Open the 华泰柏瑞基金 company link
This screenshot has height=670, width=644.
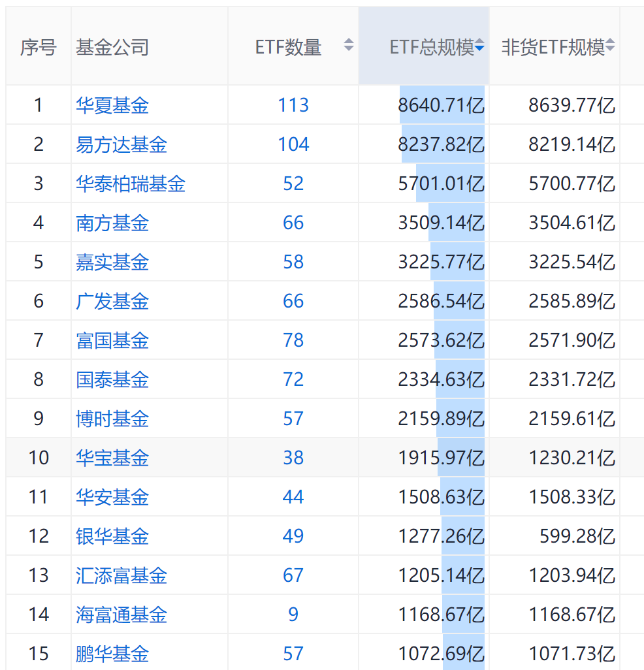click(131, 183)
